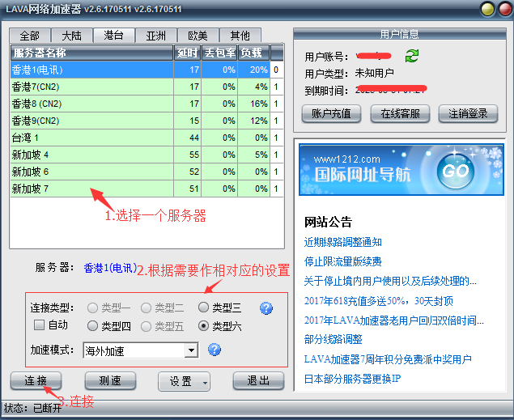
Task: Switch to the 其他 tab
Action: coord(240,36)
